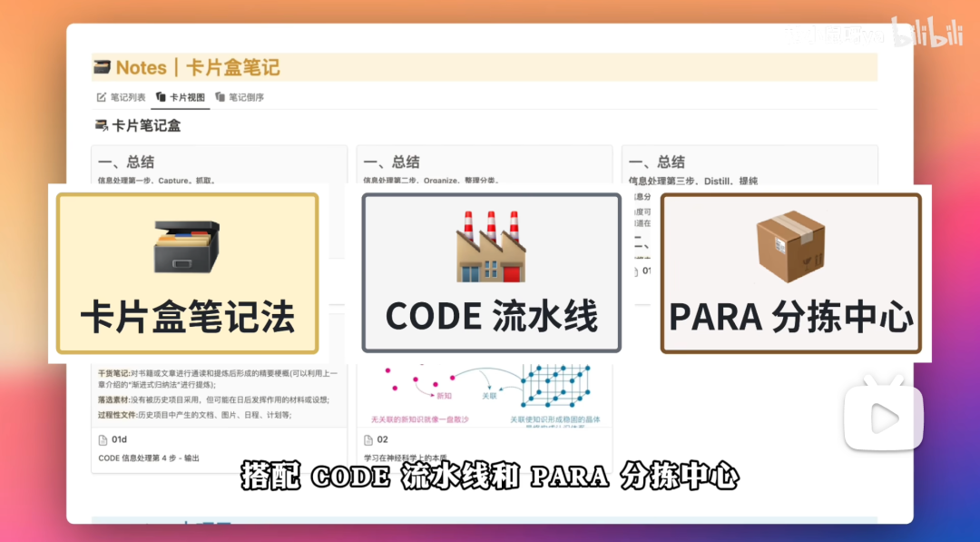Switch to the 笔记倒序 tab
The width and height of the screenshot is (980, 542).
(240, 97)
